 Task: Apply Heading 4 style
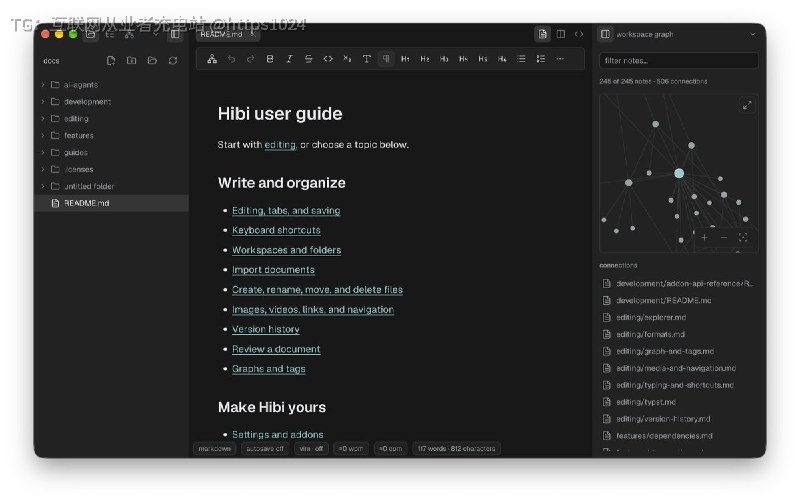pyautogui.click(x=463, y=59)
